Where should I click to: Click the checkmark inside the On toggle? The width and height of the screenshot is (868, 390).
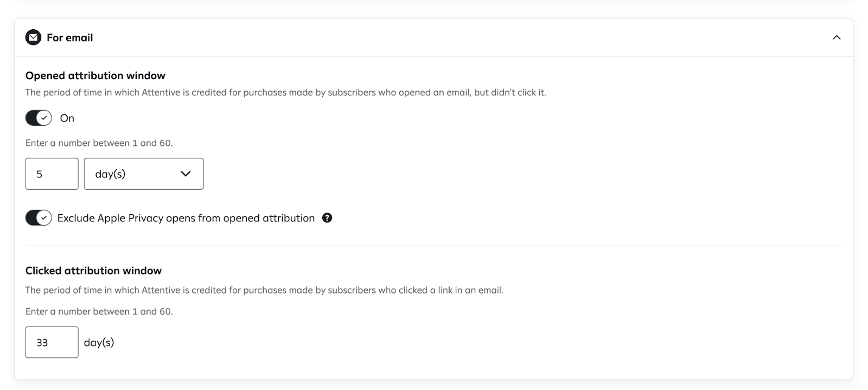(43, 117)
